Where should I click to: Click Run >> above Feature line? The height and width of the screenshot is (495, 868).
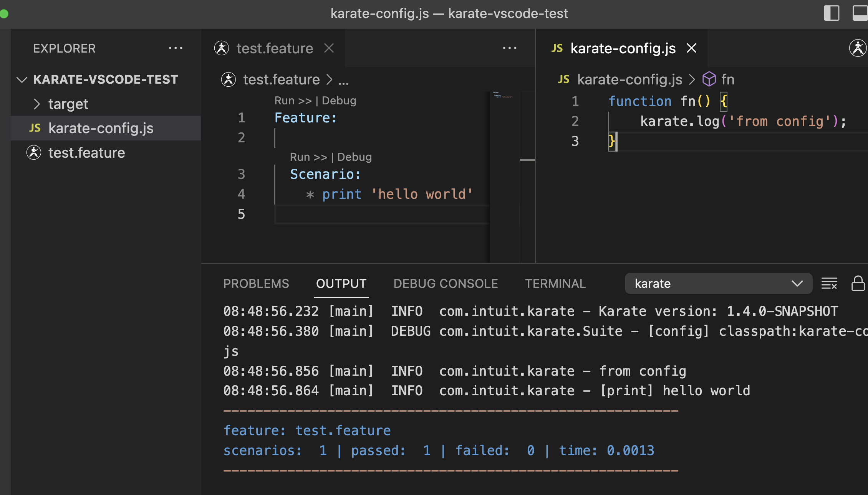coord(293,101)
